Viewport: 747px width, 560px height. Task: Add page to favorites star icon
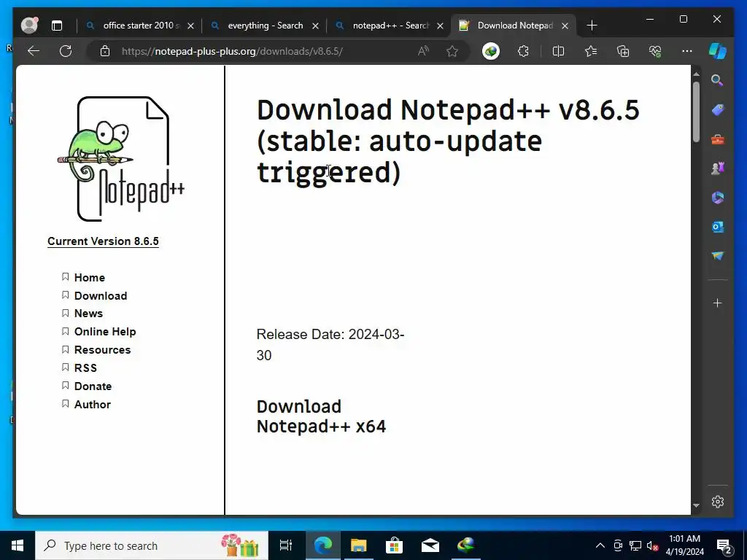[x=452, y=51]
